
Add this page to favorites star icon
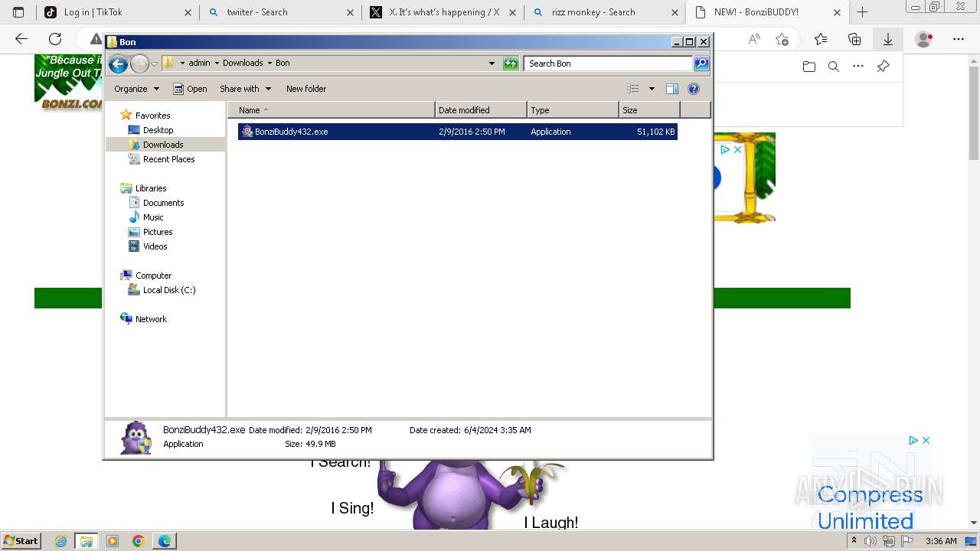click(x=782, y=39)
